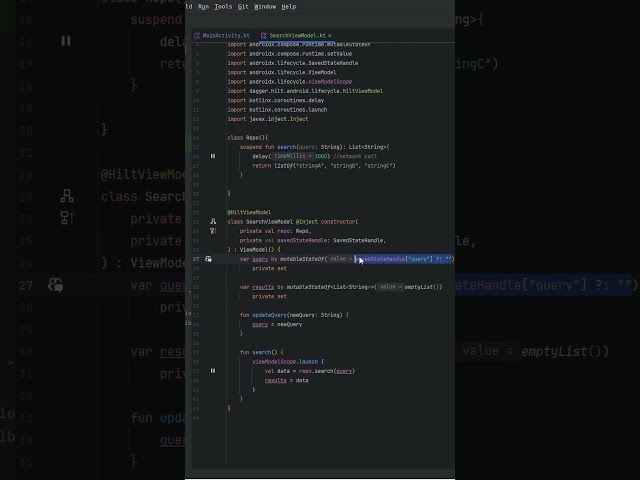
Task: Click SavedStateHandle import on line 6
Action: (333, 63)
